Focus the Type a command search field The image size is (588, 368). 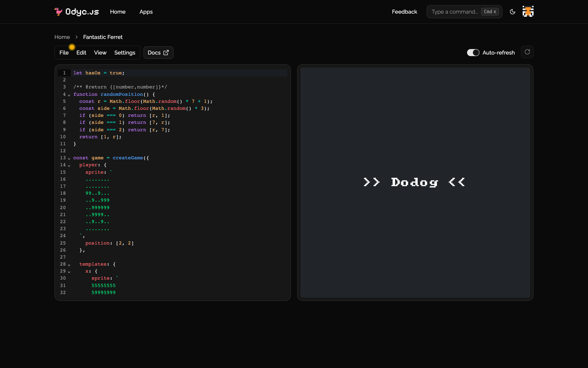[x=464, y=12]
